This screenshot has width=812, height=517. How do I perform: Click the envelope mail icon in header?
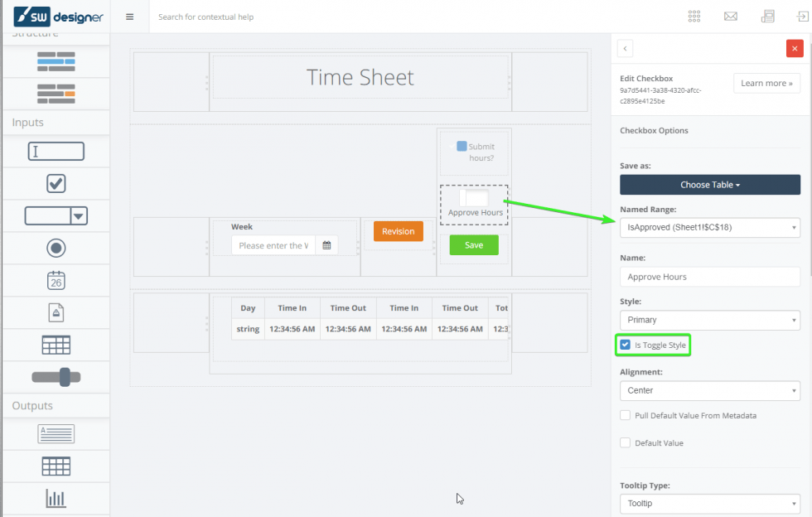[730, 16]
